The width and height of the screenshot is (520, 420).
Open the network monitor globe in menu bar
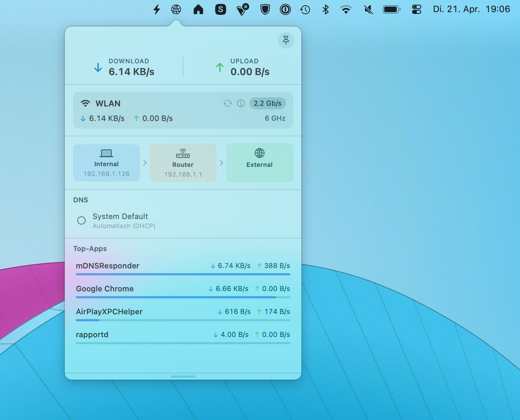coord(176,9)
